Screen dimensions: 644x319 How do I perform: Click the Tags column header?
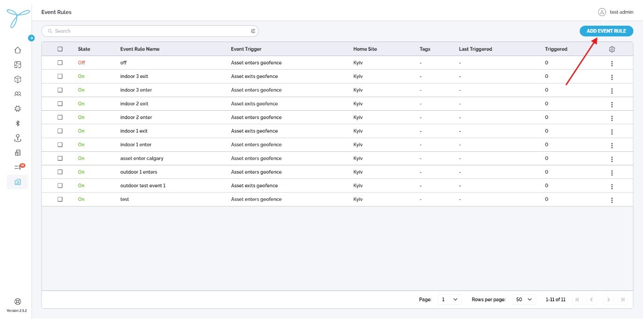425,49
